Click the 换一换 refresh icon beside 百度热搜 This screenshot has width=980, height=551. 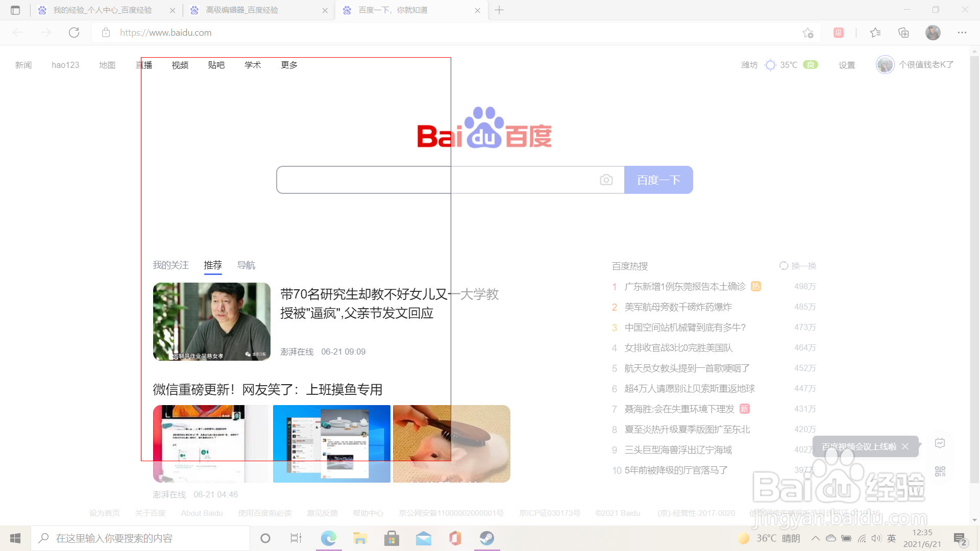tap(784, 265)
